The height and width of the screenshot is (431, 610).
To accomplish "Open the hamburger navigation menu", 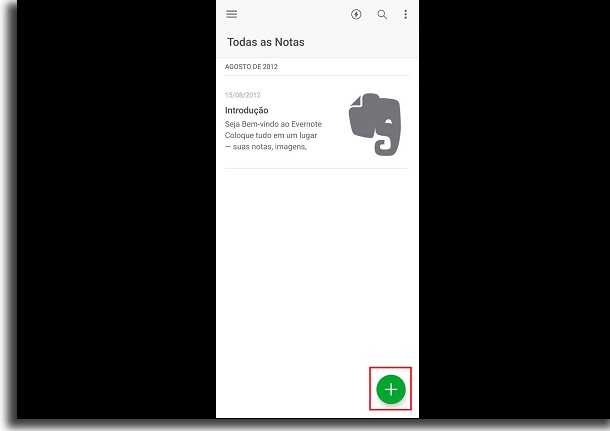I will click(231, 14).
